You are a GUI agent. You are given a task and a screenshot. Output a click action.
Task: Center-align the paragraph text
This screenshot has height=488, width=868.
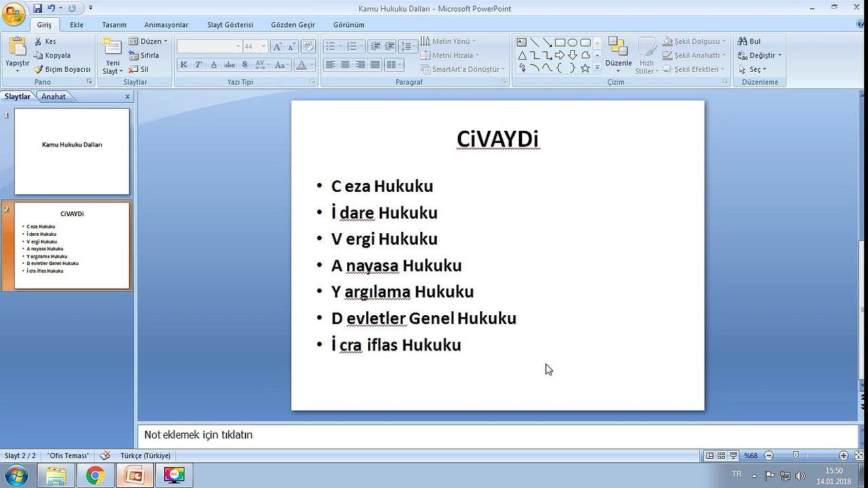(345, 65)
